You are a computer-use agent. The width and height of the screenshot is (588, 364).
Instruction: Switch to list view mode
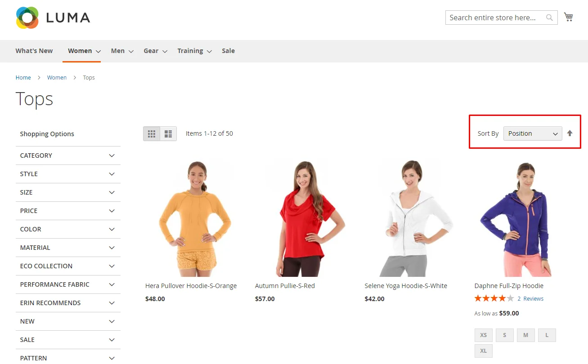click(168, 133)
